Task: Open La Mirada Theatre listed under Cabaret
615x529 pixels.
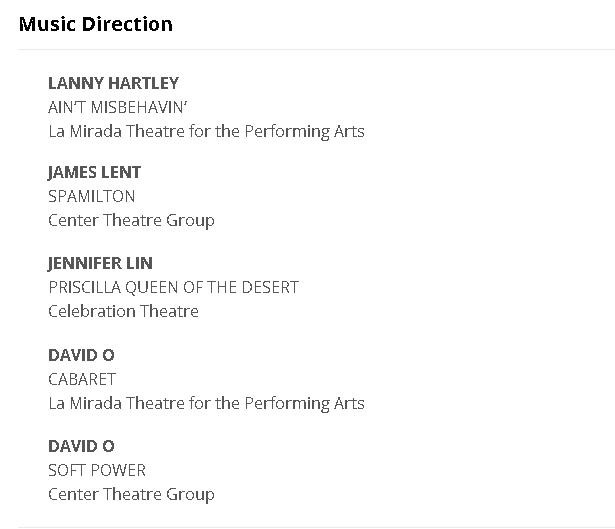Action: tap(206, 404)
